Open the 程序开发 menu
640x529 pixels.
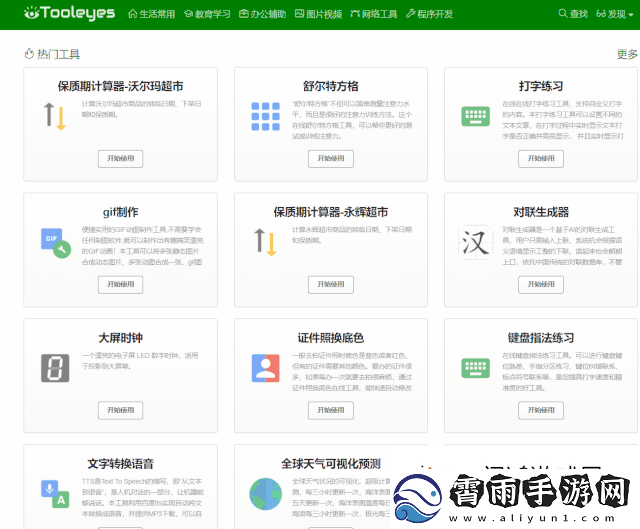tap(429, 14)
